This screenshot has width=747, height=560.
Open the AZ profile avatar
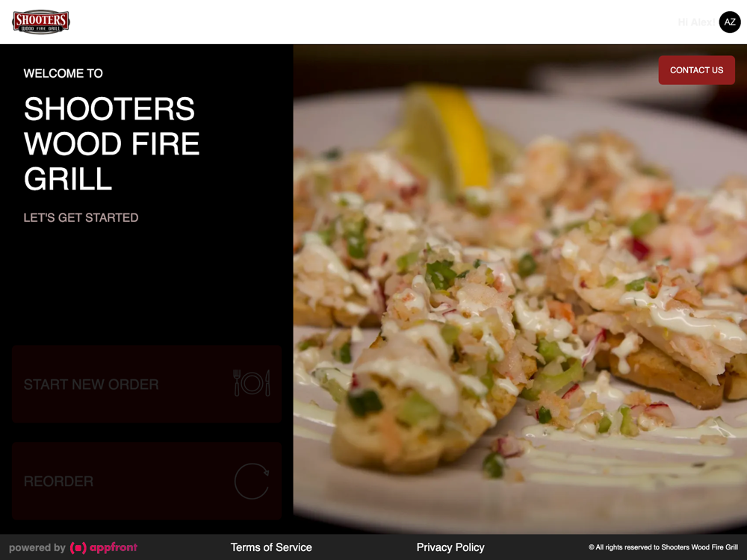coord(729,22)
